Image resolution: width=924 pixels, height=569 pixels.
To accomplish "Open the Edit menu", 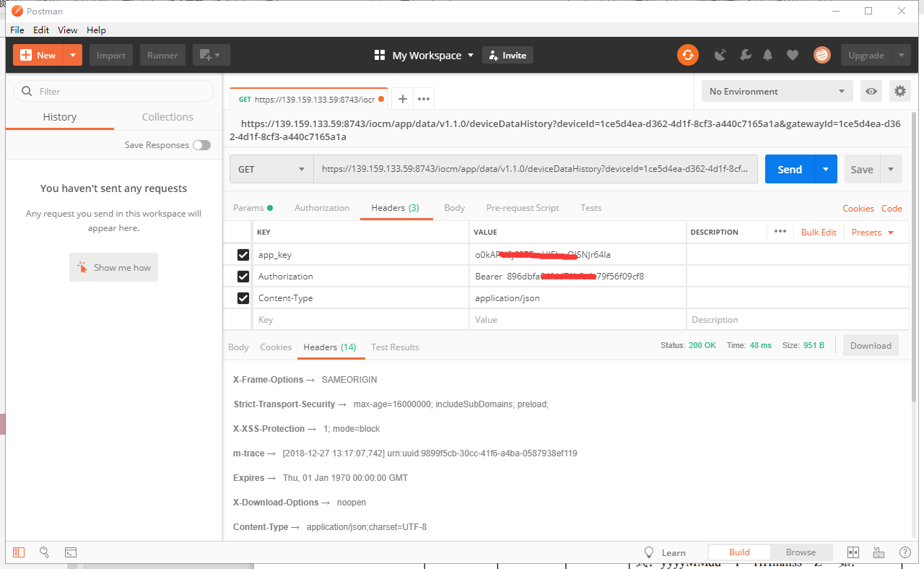I will [41, 30].
